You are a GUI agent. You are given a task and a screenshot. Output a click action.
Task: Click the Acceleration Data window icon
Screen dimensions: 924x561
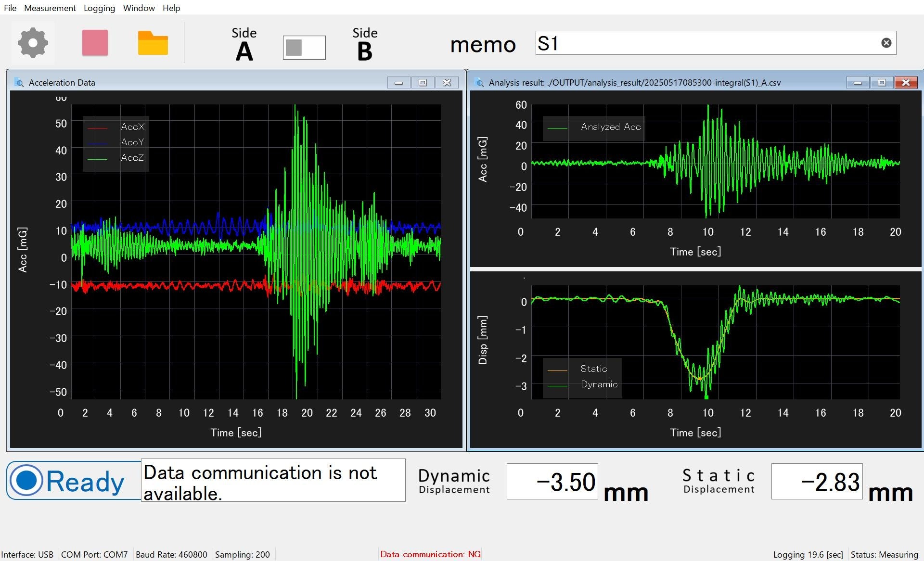[x=19, y=82]
